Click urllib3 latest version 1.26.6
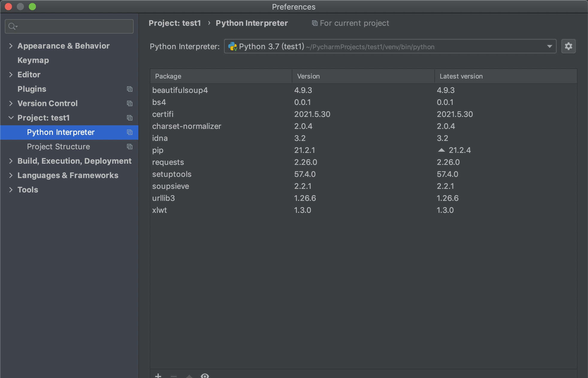The image size is (588, 378). click(x=448, y=198)
